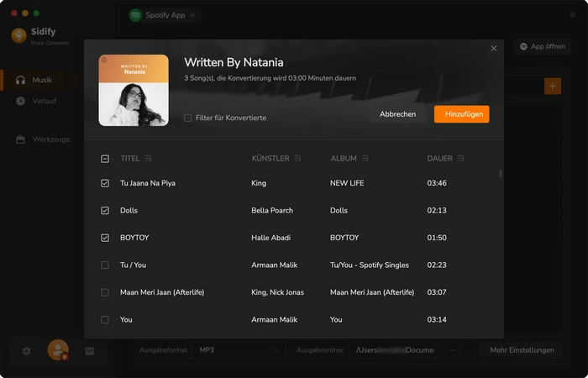Click the App öffnen button
The width and height of the screenshot is (588, 378).
point(543,46)
